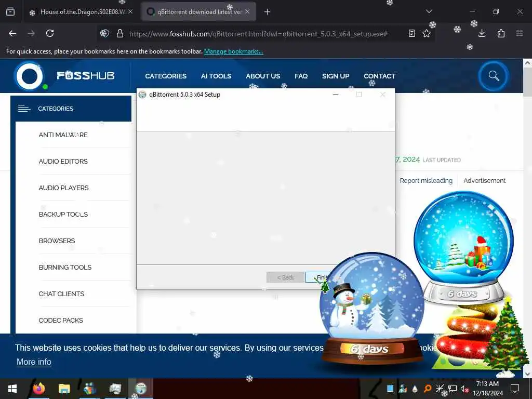
Task: Click the snowman snow globe widget
Action: (x=372, y=309)
